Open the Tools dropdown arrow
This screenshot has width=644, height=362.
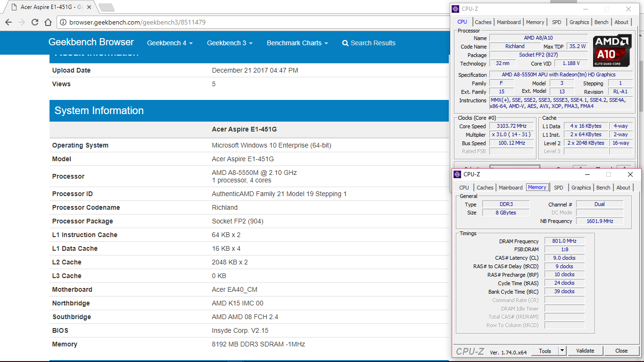562,351
